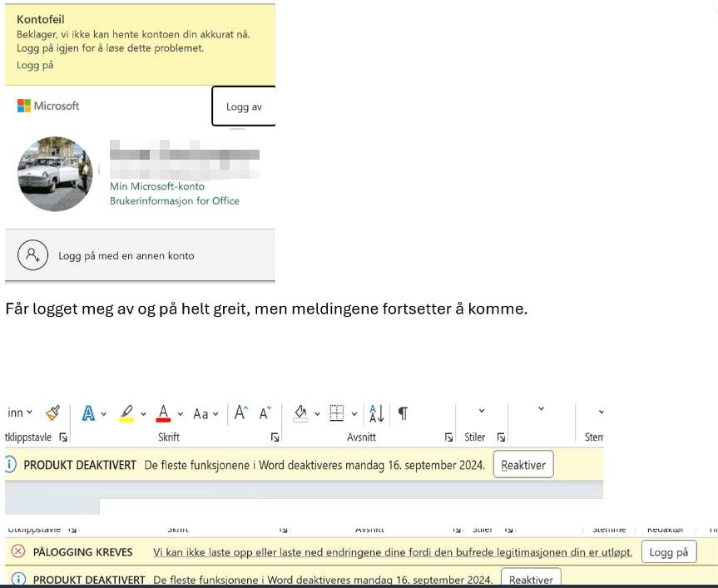Image resolution: width=718 pixels, height=588 pixels.
Task: Expand the Text Effects dropdown arrow
Action: point(104,413)
